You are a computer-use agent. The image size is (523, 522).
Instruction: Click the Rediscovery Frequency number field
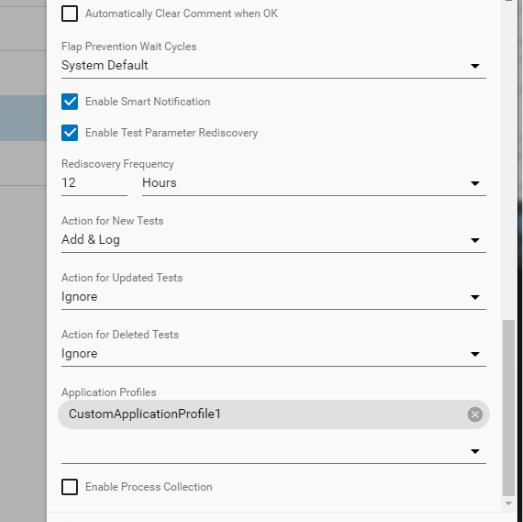pyautogui.click(x=94, y=183)
